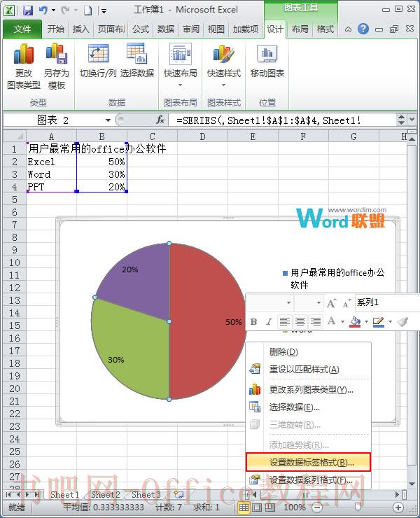Click the shape fill paint bucket
The image size is (420, 518).
pos(355,321)
